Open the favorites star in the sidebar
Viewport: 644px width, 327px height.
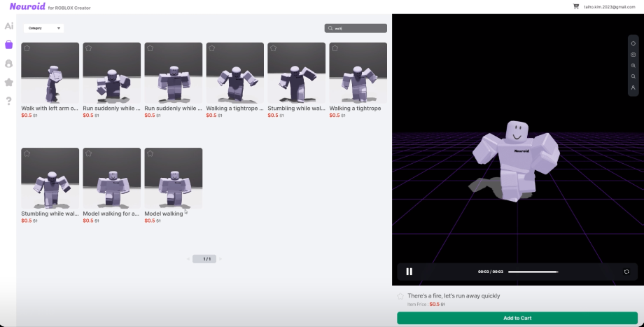click(x=9, y=82)
